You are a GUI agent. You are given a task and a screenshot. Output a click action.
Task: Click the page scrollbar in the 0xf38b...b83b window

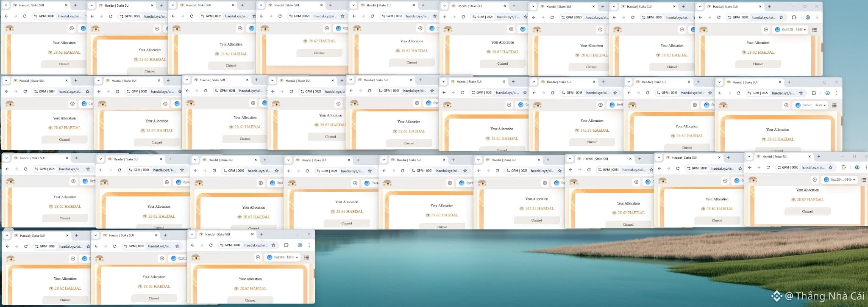coord(314,273)
